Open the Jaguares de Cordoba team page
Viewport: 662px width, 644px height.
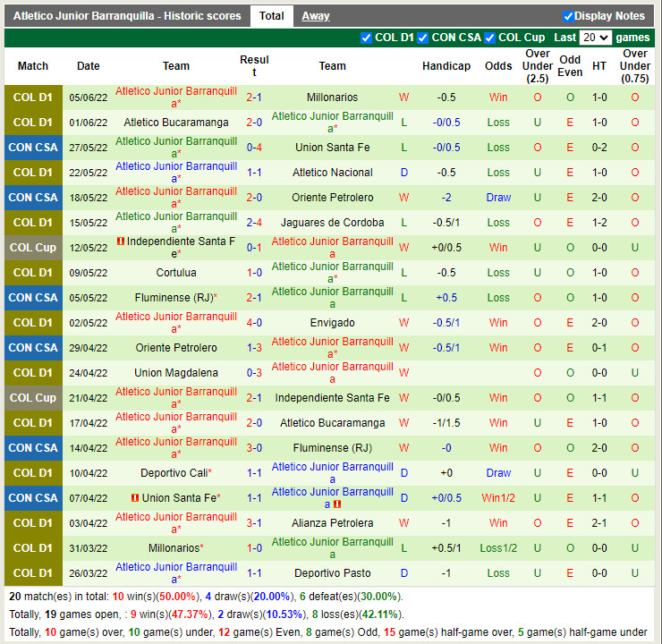click(x=332, y=223)
